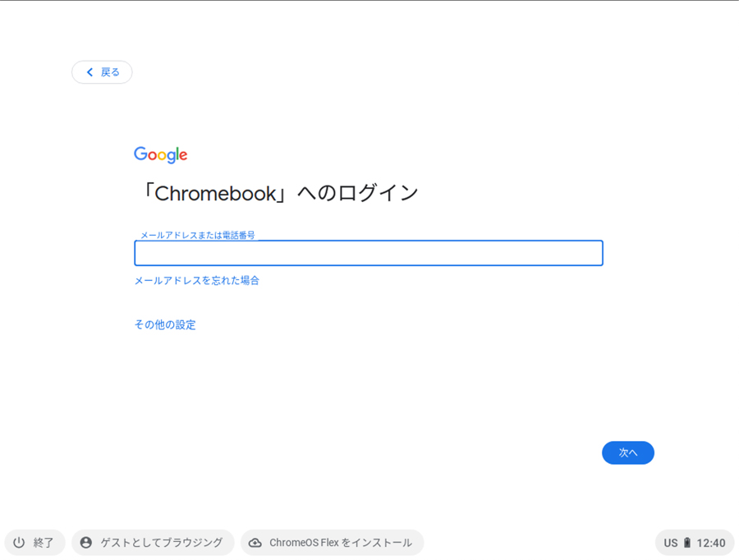The image size is (739, 560).
Task: Click the 12:40 clock
Action: (x=711, y=543)
